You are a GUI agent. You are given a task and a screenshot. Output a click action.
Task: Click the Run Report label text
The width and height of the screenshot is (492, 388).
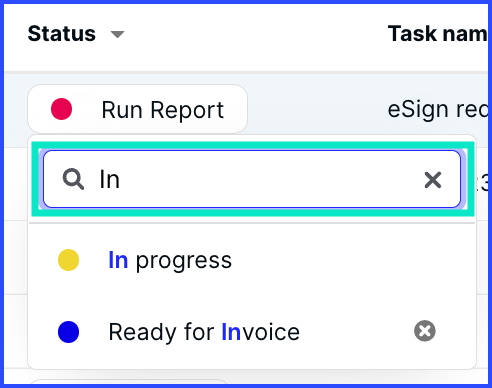pyautogui.click(x=163, y=110)
